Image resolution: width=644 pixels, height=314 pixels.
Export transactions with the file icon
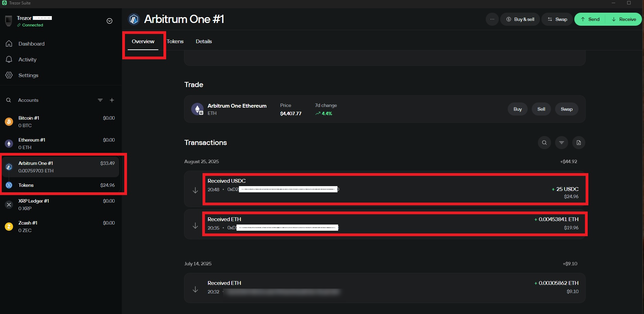coord(579,143)
